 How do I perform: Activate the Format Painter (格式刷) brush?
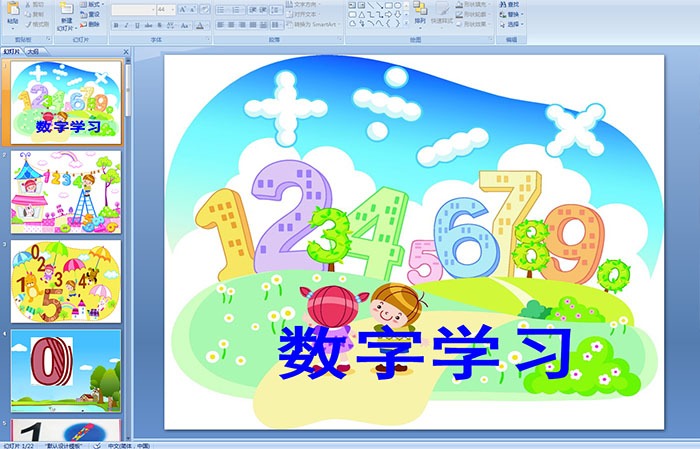pyautogui.click(x=37, y=25)
